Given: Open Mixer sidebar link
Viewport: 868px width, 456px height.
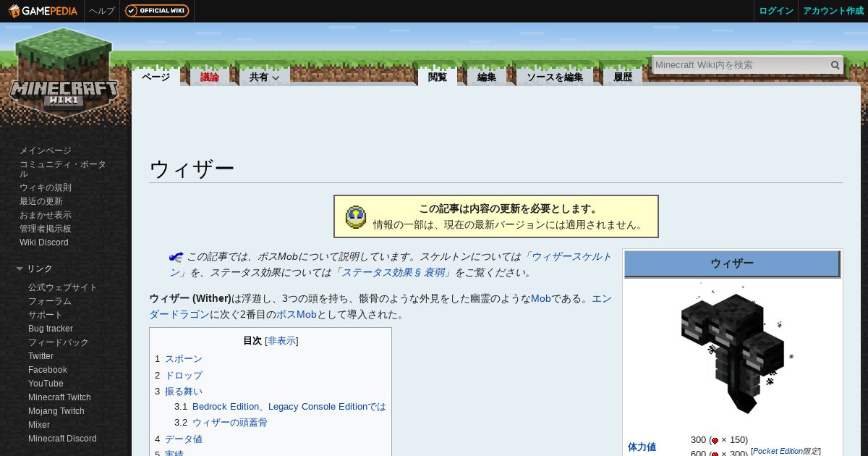Looking at the screenshot, I should click(x=39, y=425).
